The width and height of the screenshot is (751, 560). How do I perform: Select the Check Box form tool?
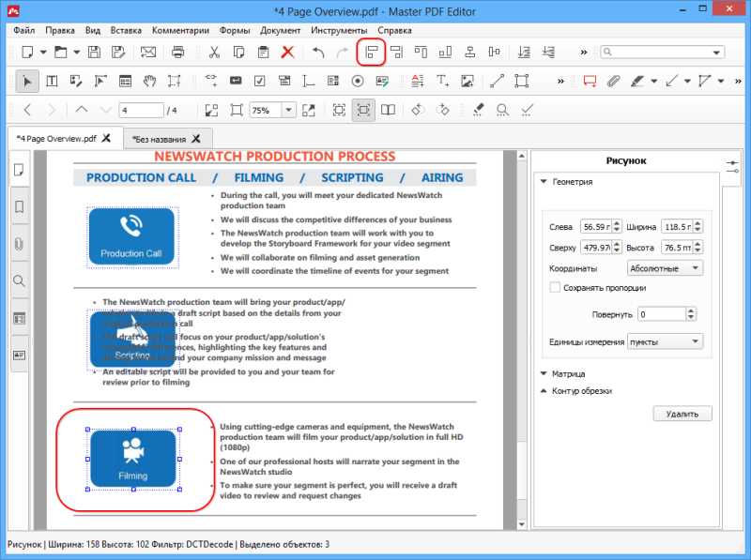click(x=260, y=81)
